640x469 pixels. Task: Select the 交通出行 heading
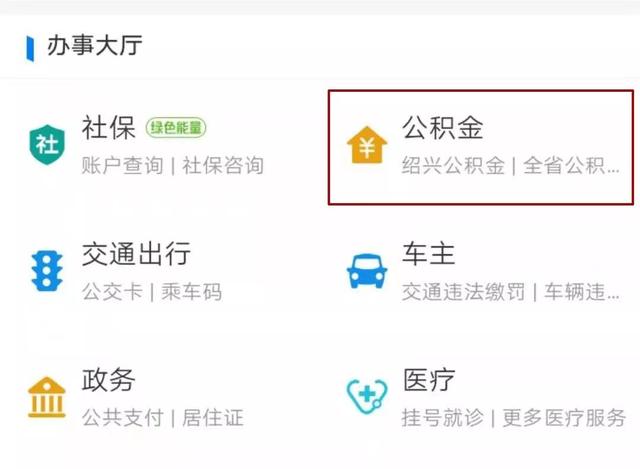point(136,253)
